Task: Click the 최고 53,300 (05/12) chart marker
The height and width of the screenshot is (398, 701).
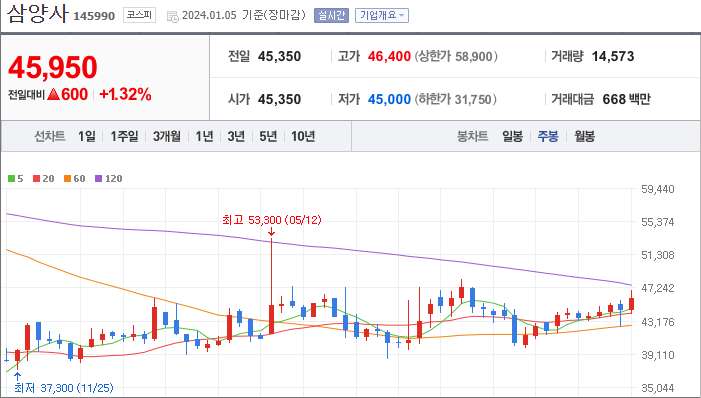Action: [272, 220]
